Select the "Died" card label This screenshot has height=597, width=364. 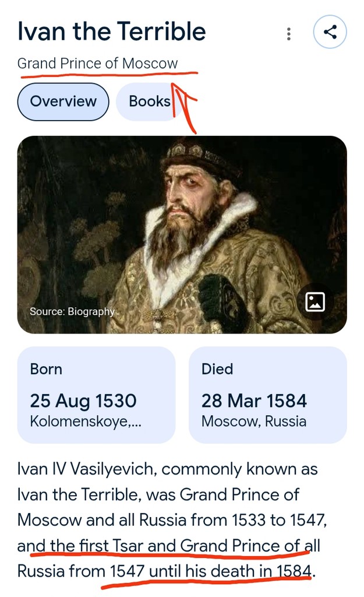tap(217, 369)
